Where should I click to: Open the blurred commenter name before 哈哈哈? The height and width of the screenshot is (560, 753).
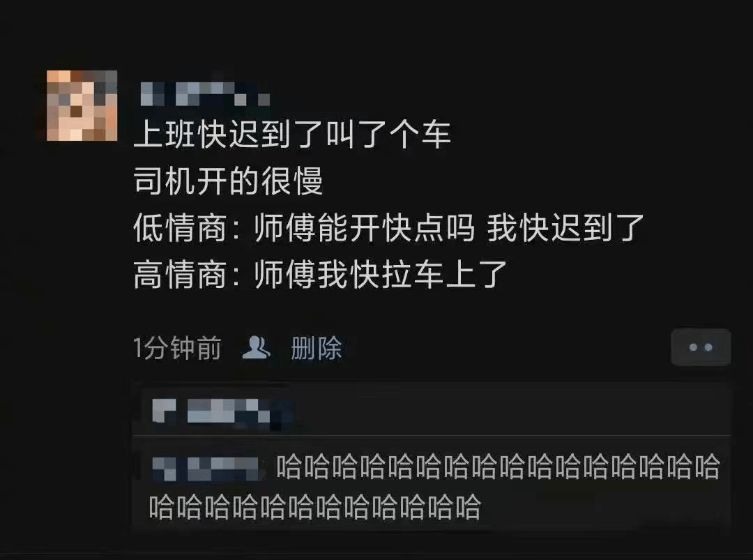pyautogui.click(x=206, y=468)
